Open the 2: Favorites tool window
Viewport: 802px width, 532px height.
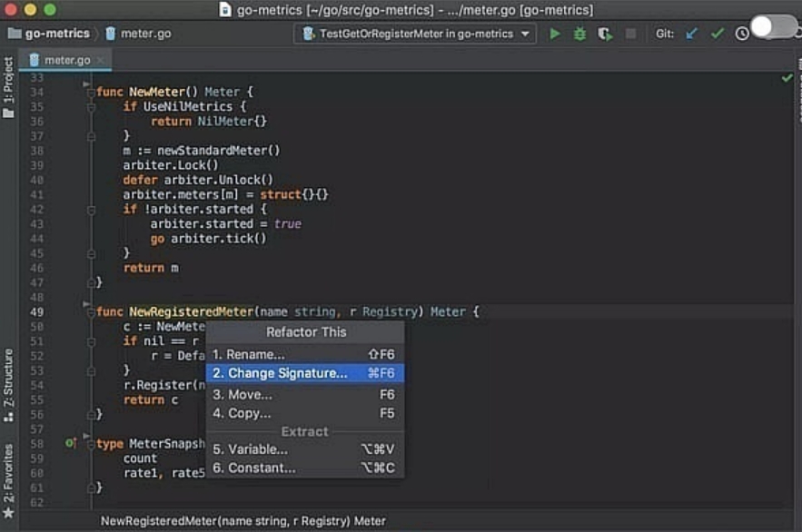pyautogui.click(x=9, y=480)
